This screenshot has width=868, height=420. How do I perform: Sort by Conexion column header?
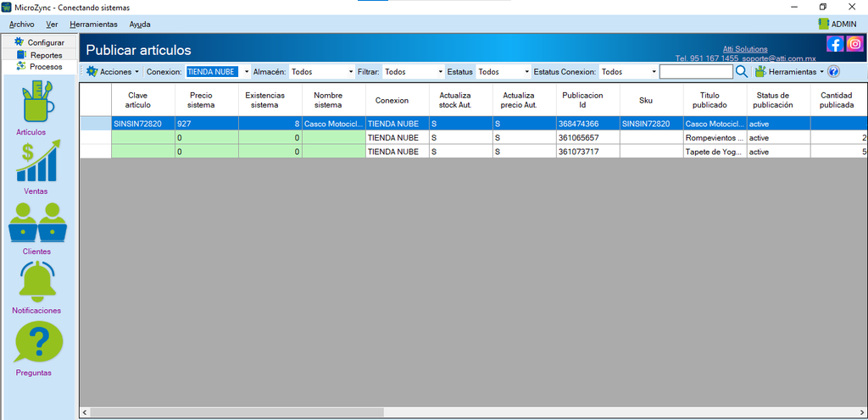tap(398, 100)
